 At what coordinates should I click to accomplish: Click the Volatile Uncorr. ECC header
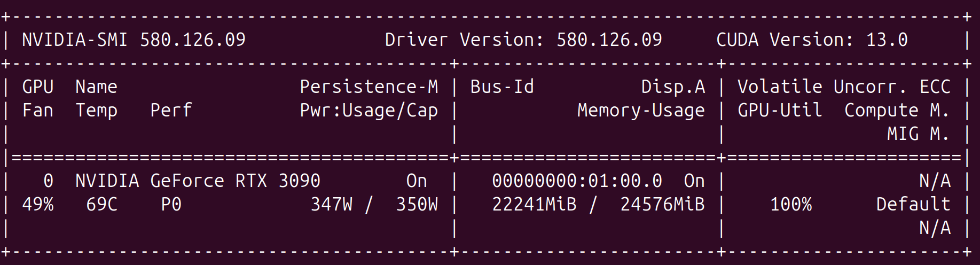click(x=844, y=87)
